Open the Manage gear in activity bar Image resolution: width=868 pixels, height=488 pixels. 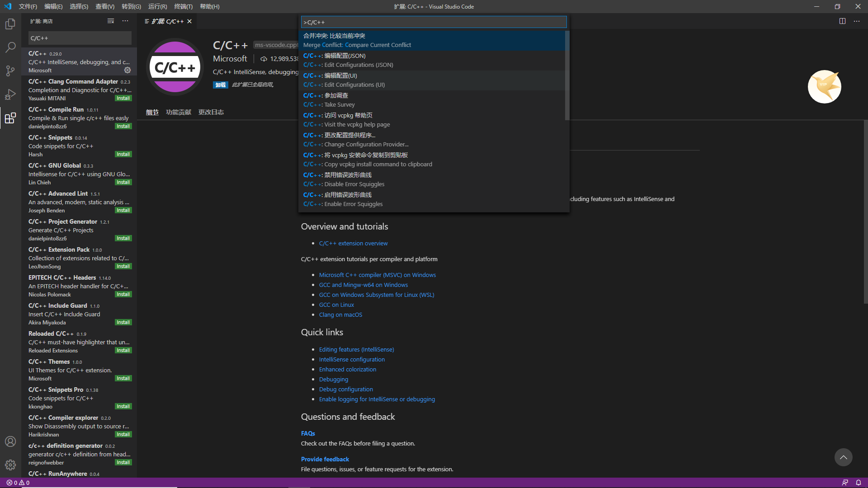(10, 465)
